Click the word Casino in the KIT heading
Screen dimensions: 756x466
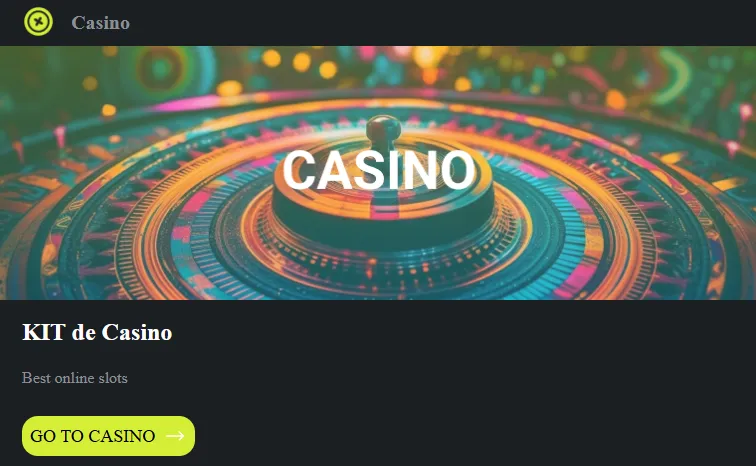click(x=137, y=332)
